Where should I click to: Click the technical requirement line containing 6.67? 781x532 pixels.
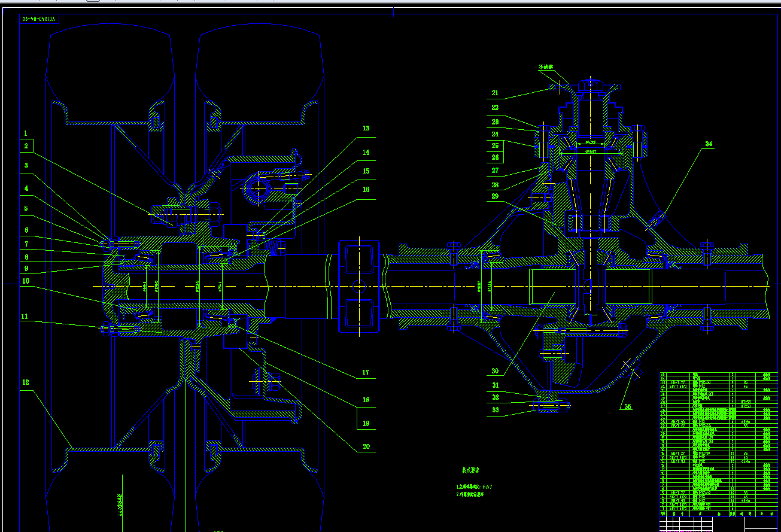click(x=474, y=487)
